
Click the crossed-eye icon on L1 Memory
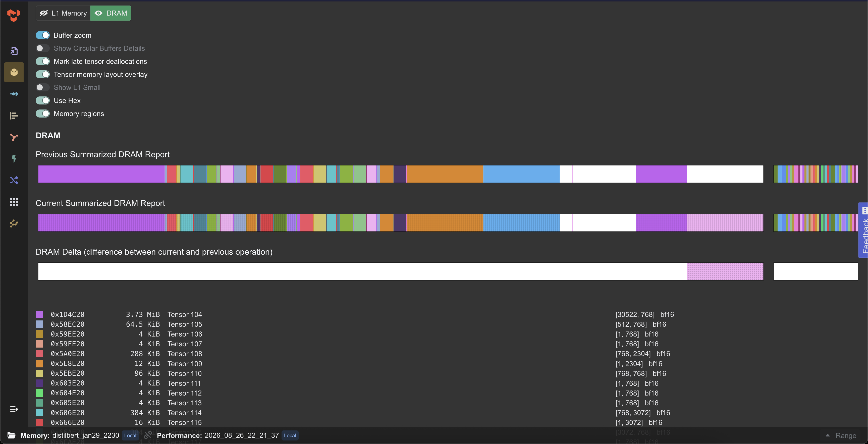coord(44,13)
